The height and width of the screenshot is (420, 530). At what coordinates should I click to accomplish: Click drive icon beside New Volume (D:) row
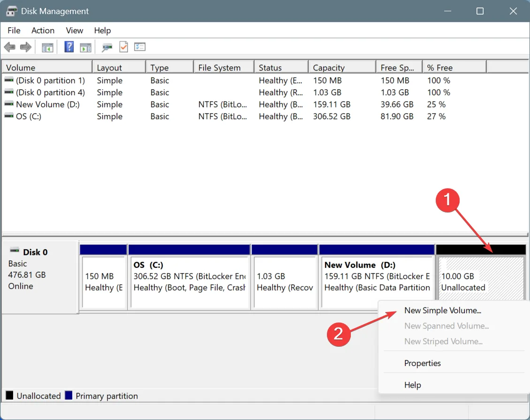coord(9,104)
